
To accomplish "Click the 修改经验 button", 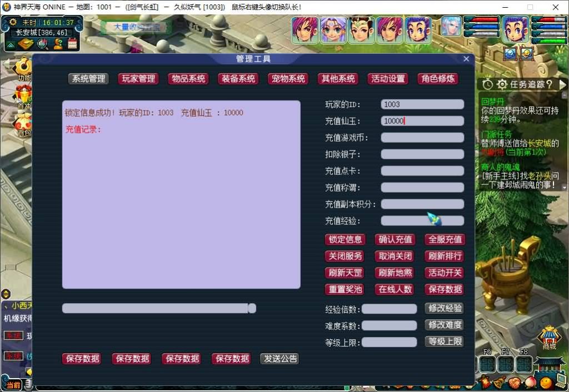I will [x=445, y=308].
